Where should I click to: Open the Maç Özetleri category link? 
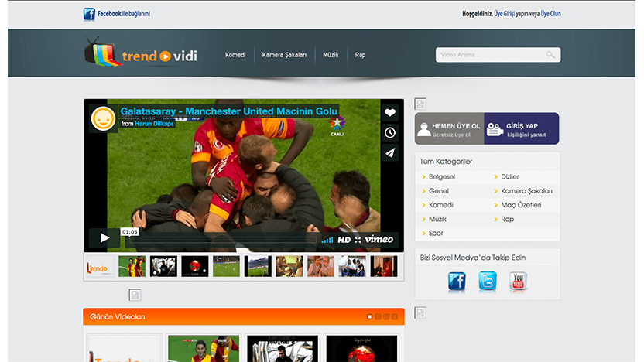point(521,205)
